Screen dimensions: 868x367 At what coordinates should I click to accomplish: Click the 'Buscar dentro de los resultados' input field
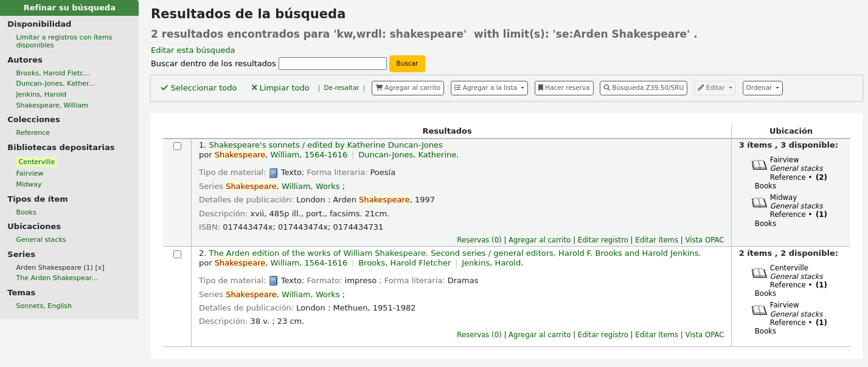click(332, 63)
